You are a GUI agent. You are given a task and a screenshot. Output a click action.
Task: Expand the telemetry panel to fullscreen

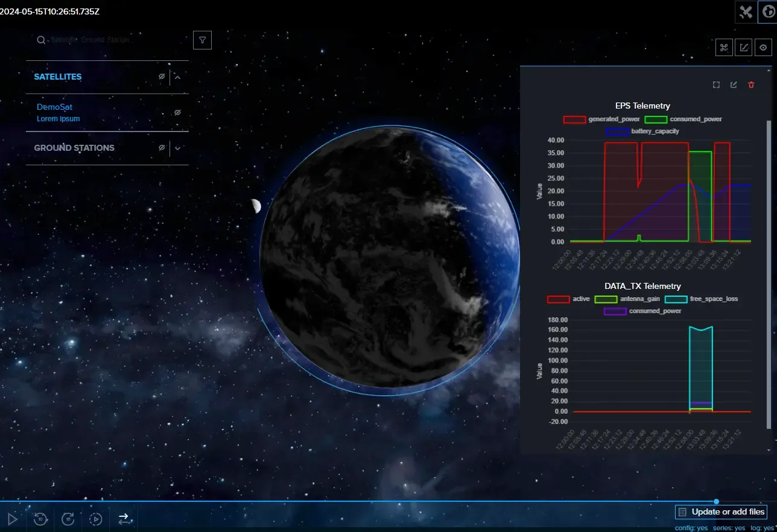(716, 84)
